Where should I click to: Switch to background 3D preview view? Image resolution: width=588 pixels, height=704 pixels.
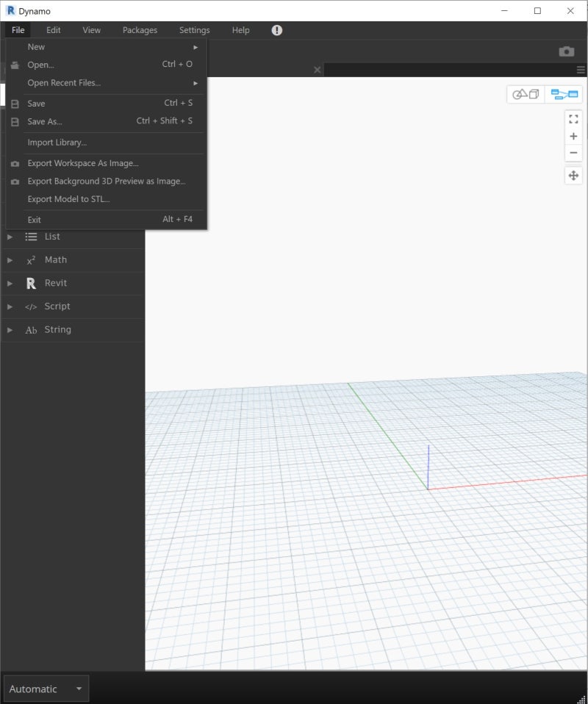pos(524,94)
